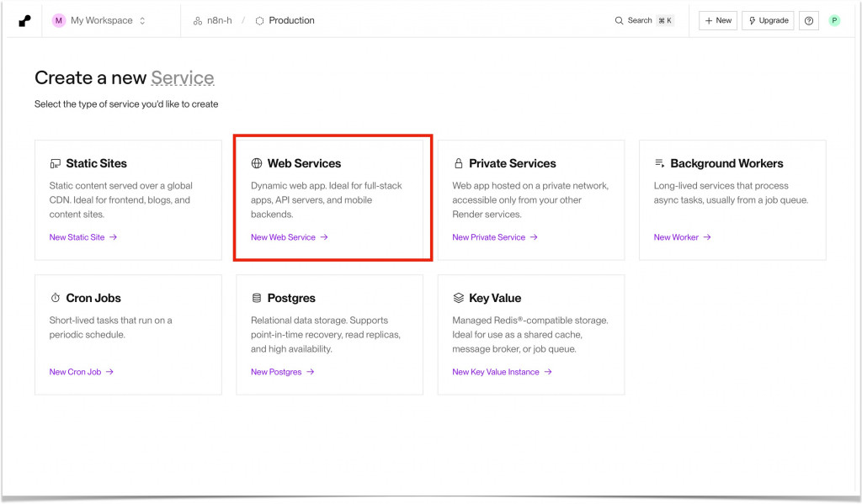Click the Key Value layers icon

pos(459,298)
